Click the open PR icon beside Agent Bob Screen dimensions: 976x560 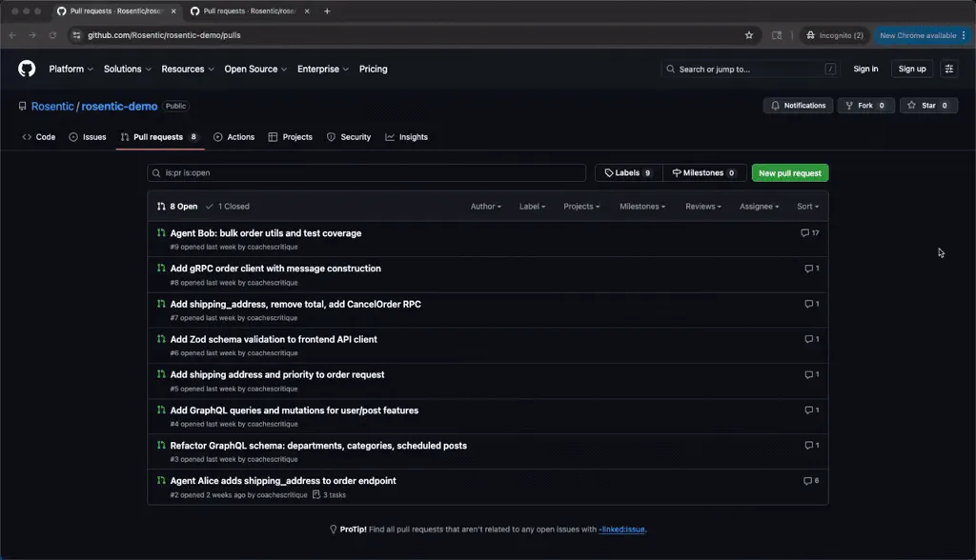(161, 232)
